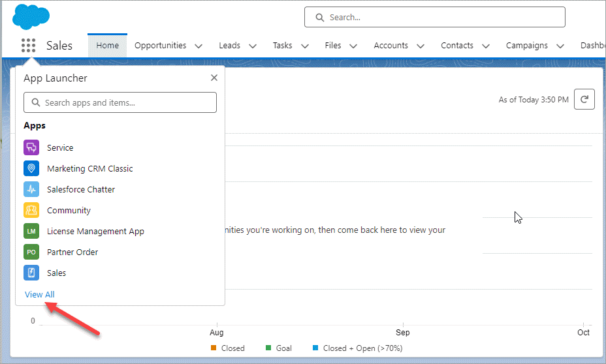This screenshot has height=364, width=606.
Task: Click the Closed + Open (>70%) legend label
Action: 362,348
